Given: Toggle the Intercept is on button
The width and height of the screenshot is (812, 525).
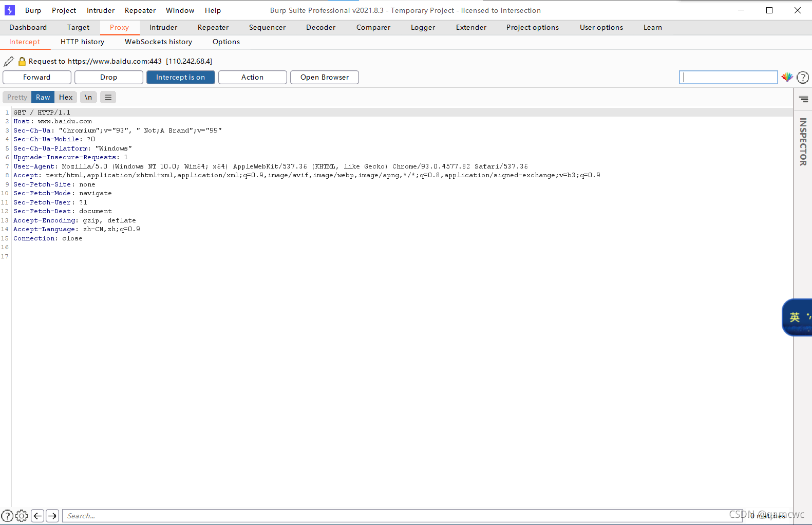Looking at the screenshot, I should 181,77.
